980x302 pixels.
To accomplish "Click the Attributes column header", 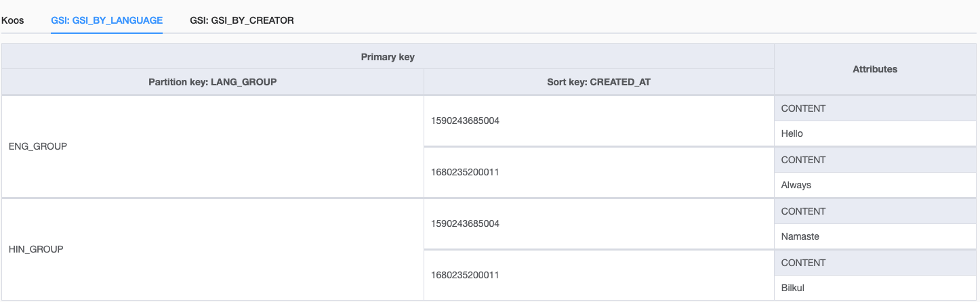I will [875, 69].
